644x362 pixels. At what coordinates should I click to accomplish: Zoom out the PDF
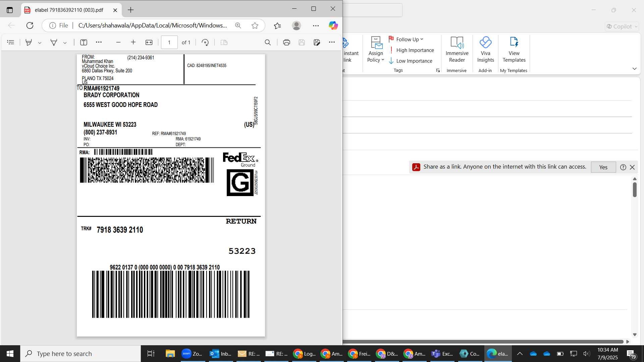(118, 42)
